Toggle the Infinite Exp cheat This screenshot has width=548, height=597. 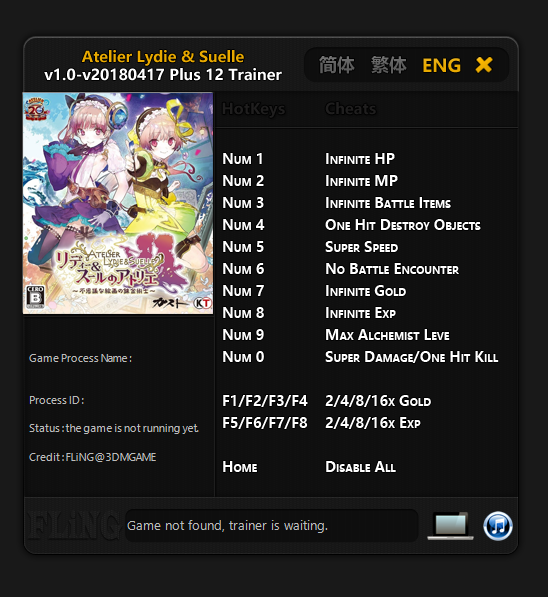point(360,313)
